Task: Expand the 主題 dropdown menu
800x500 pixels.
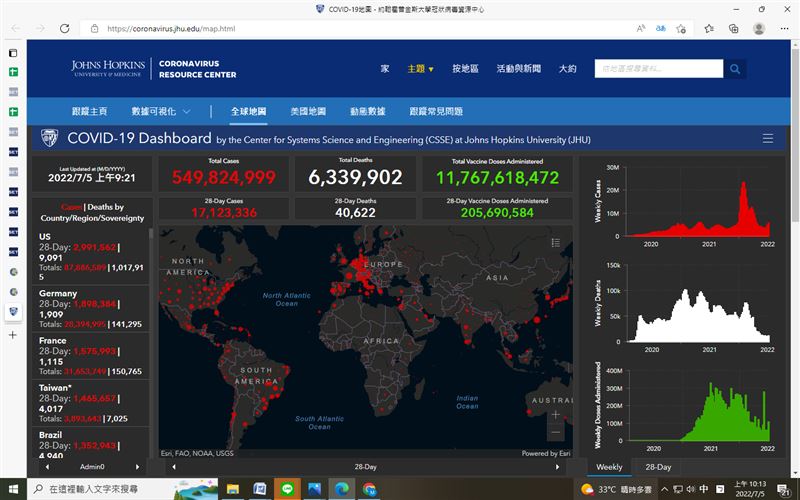Action: (x=420, y=68)
